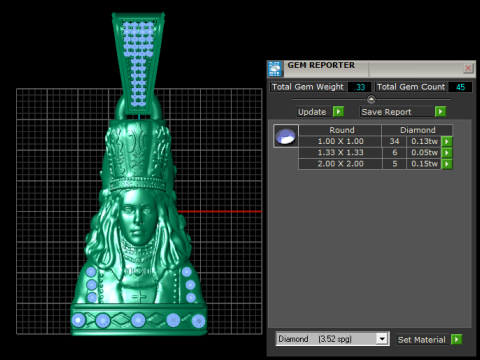Image resolution: width=480 pixels, height=360 pixels.
Task: Click the Total Gem Weight value .33
Action: coord(359,87)
